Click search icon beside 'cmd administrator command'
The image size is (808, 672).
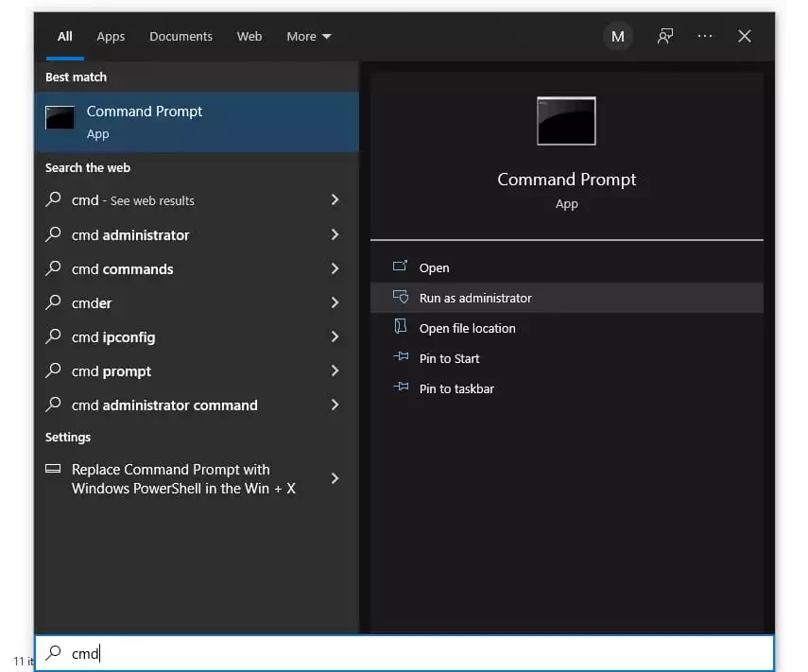coord(53,404)
